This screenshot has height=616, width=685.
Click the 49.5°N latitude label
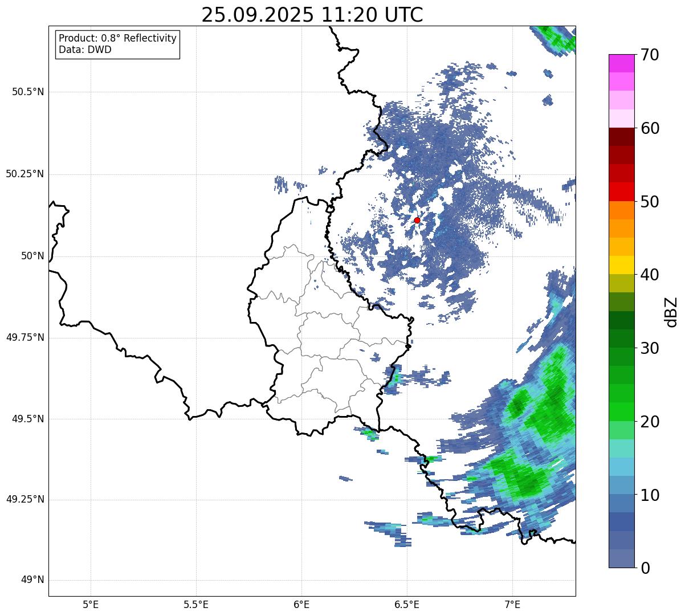point(28,419)
